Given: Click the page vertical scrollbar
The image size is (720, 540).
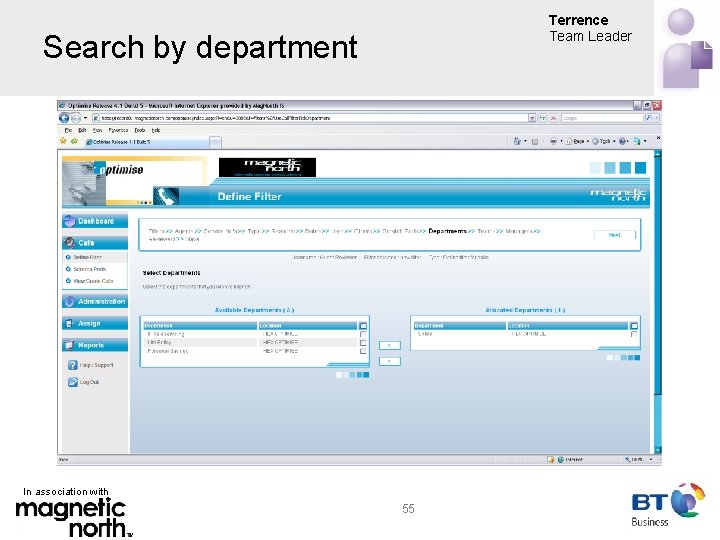Looking at the screenshot, I should pyautogui.click(x=658, y=302).
